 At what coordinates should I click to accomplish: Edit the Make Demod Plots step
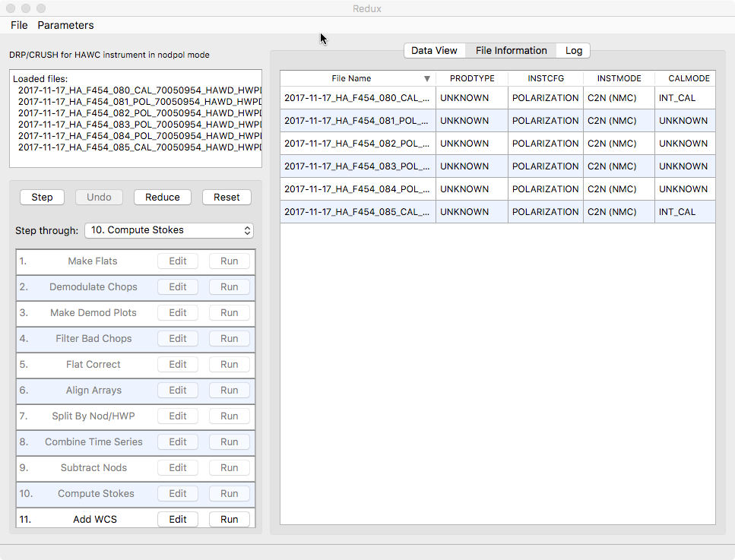(178, 312)
